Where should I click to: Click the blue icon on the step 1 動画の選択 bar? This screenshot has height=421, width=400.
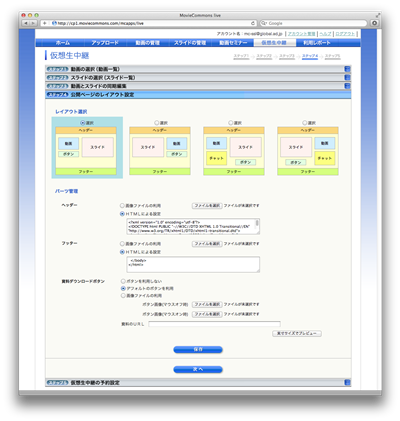(x=347, y=69)
